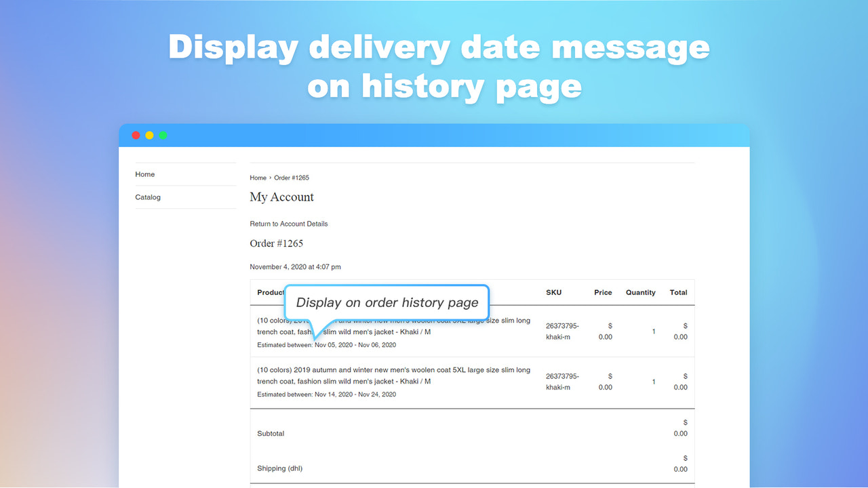Click Home in the breadcrumb trail

pyautogui.click(x=258, y=178)
